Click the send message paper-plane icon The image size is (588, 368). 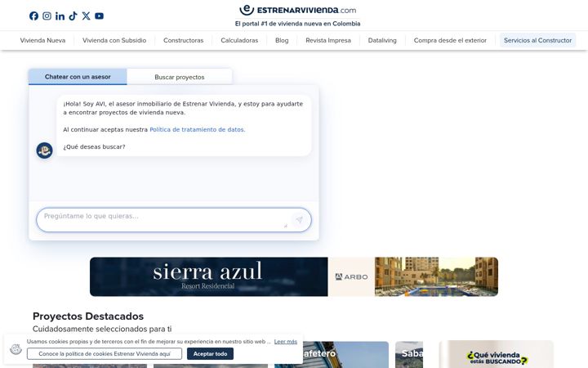pyautogui.click(x=299, y=220)
